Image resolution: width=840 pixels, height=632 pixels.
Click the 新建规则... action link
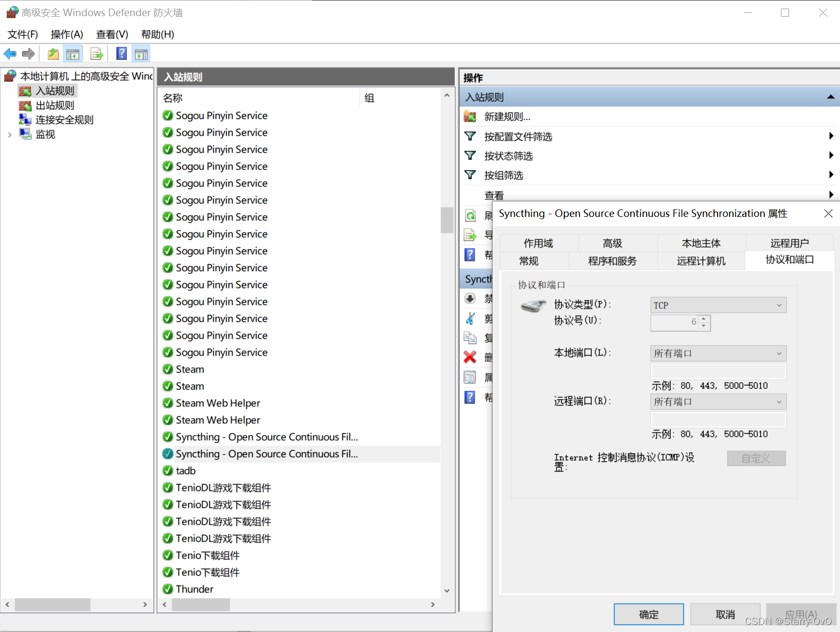507,117
